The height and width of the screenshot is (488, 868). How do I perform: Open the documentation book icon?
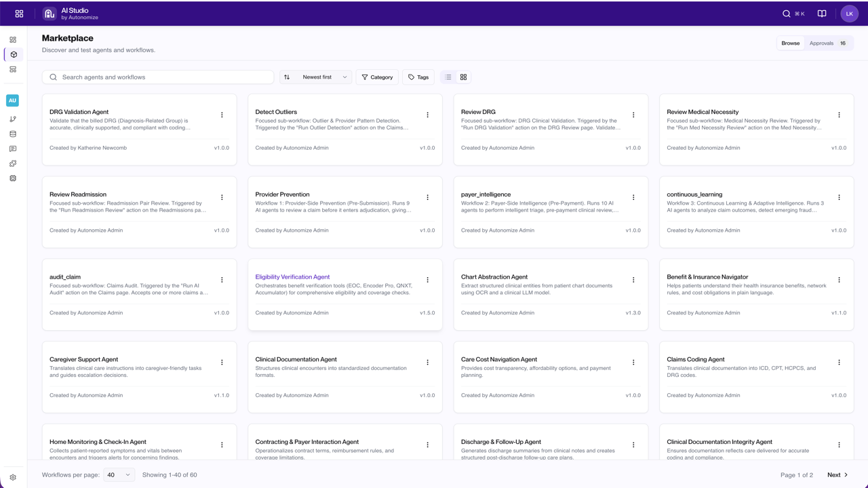[x=822, y=14]
